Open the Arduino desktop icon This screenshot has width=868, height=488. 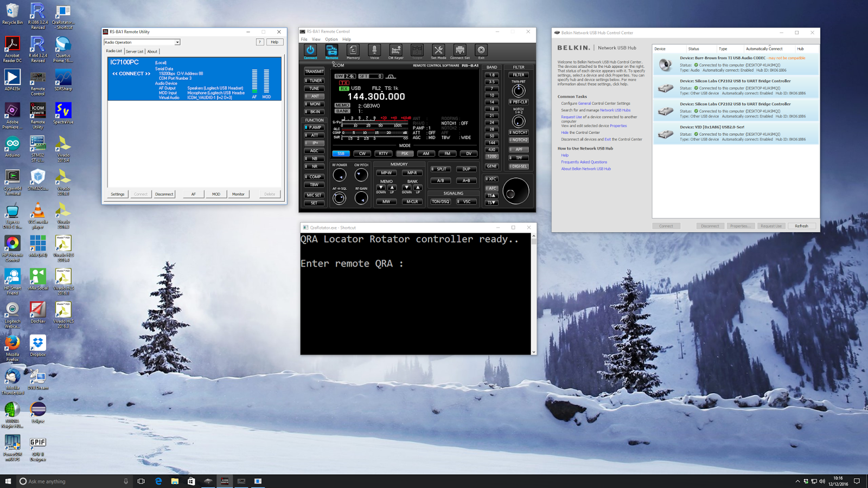tap(12, 147)
